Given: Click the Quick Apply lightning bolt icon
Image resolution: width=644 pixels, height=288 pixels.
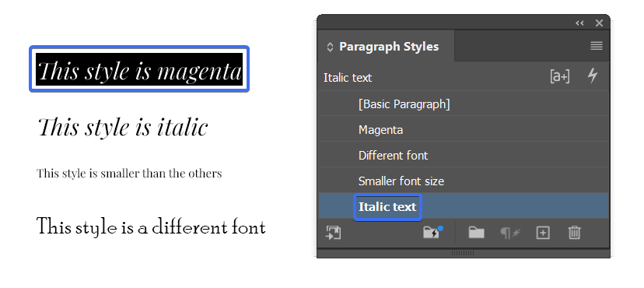Looking at the screenshot, I should 592,76.
